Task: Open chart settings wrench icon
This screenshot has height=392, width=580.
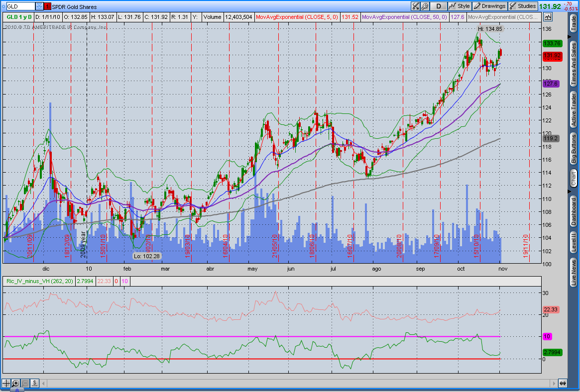Action: (425, 6)
